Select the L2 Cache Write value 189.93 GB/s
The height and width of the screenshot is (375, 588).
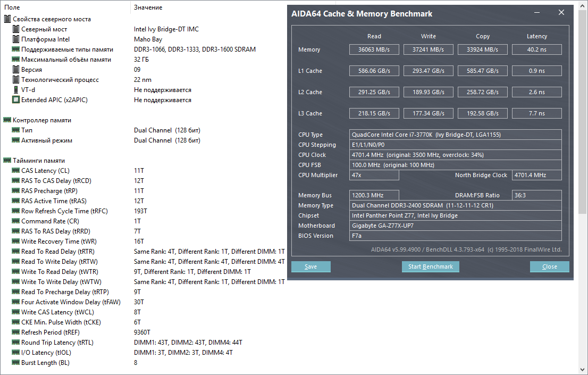click(x=429, y=93)
